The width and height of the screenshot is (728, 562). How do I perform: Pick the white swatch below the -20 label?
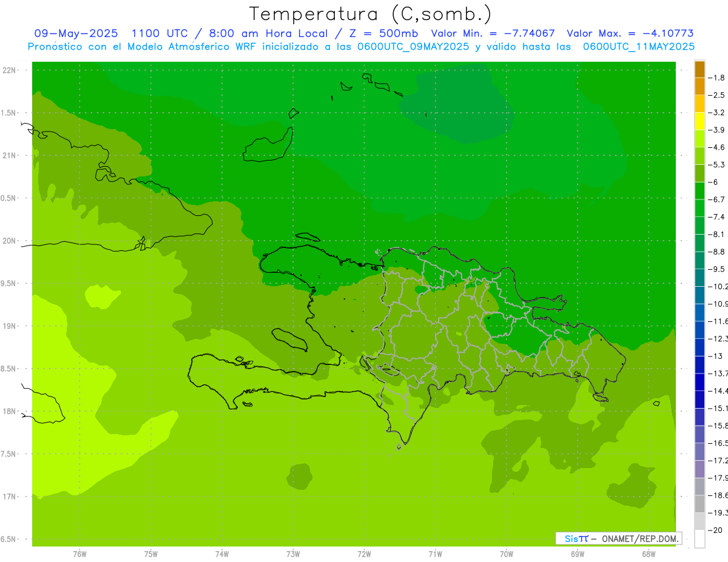699,538
